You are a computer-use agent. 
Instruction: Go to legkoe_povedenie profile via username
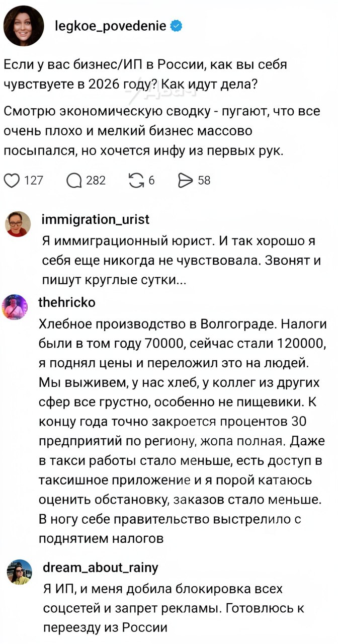(x=110, y=25)
